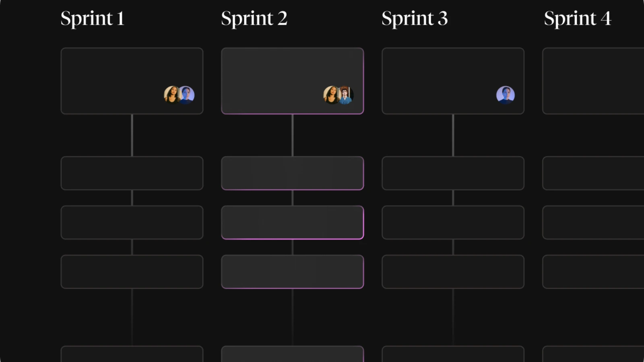Image resolution: width=644 pixels, height=362 pixels.
Task: Select the second small task card in Sprint 2
Action: [293, 222]
